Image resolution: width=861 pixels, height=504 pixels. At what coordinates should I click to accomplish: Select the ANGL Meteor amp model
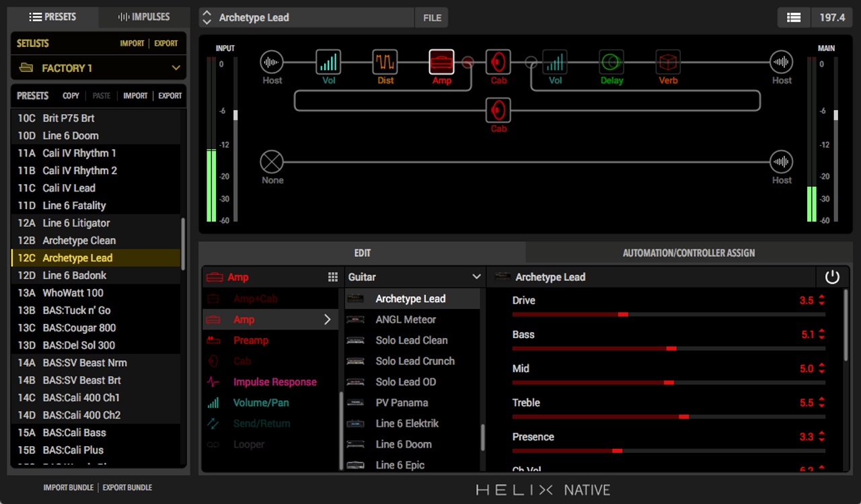[412, 320]
